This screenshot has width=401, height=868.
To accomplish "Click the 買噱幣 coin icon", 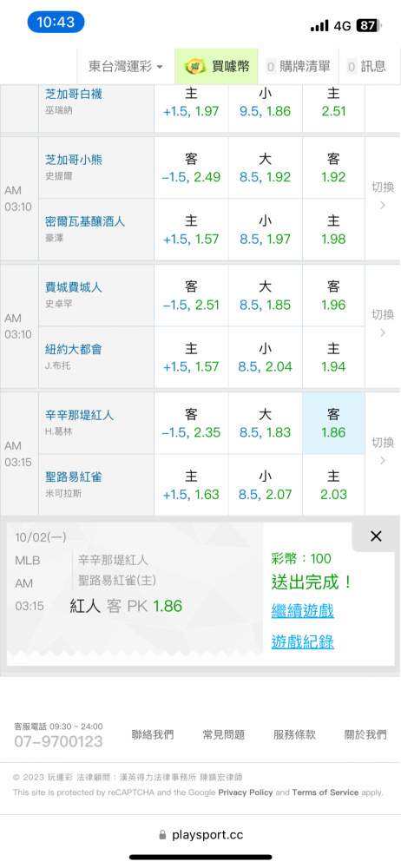I will (x=195, y=67).
